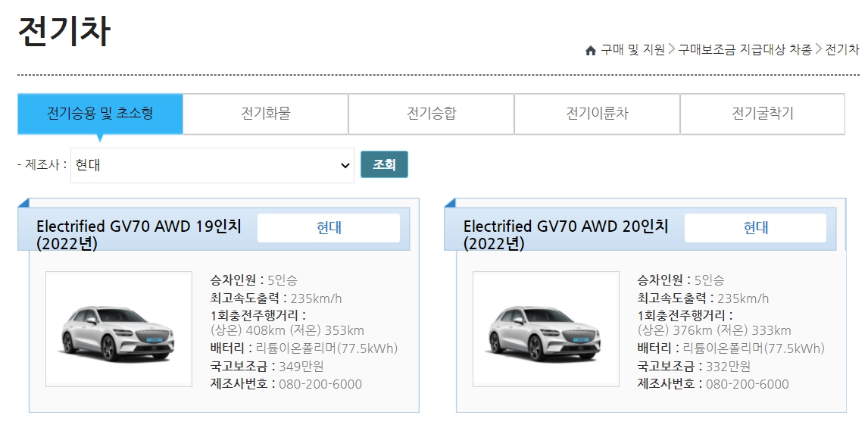
Task: Click 현대 label on 20인치 card
Action: 756,227
